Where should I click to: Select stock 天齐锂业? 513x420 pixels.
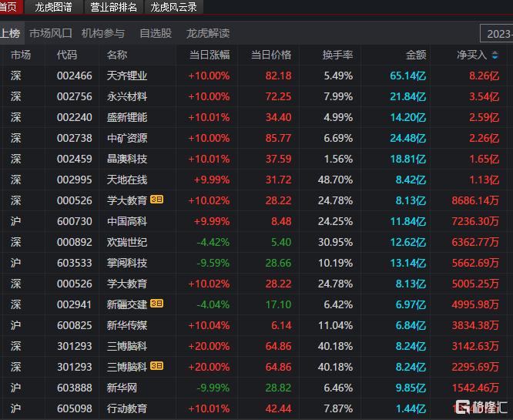127,76
